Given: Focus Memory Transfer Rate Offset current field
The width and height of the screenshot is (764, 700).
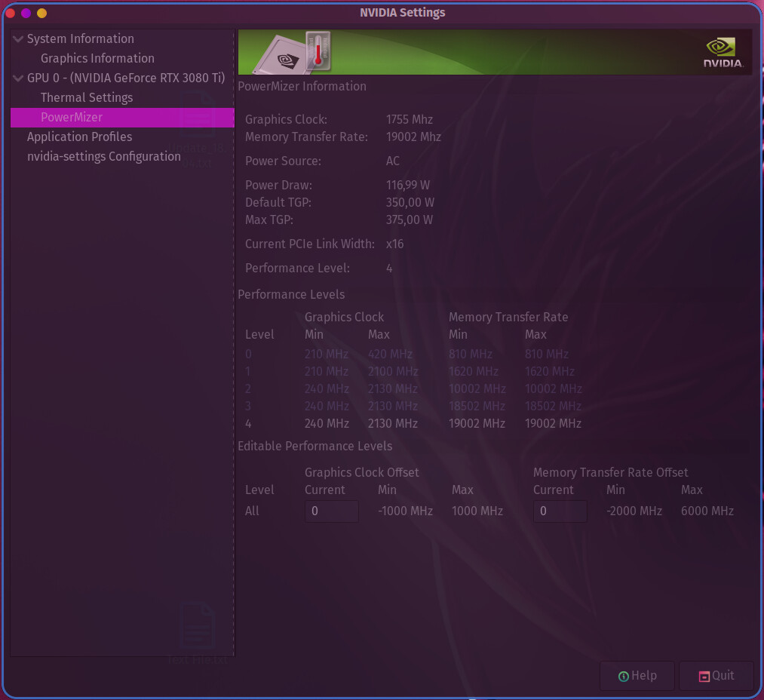Looking at the screenshot, I should [560, 511].
